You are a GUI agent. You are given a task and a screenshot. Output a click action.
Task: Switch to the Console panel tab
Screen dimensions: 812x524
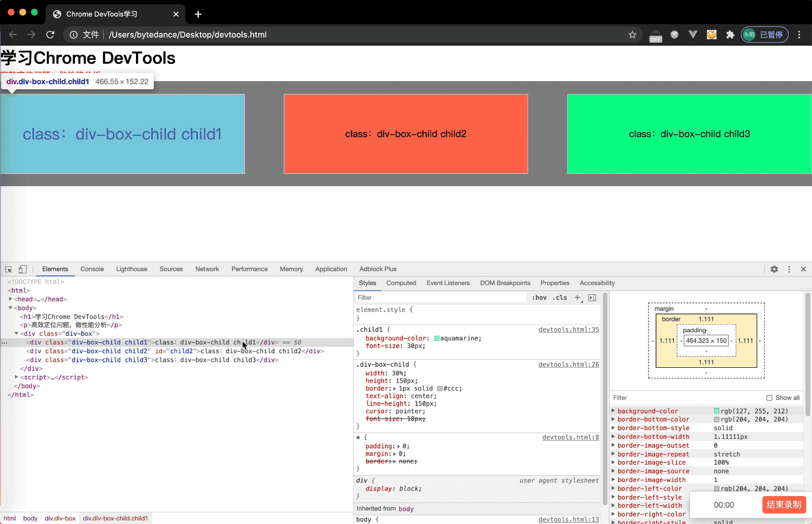[92, 269]
